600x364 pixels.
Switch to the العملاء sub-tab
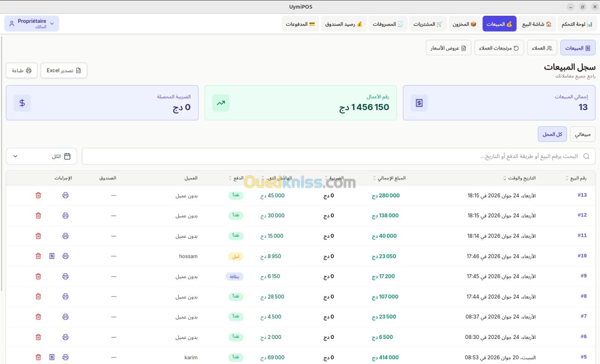542,48
